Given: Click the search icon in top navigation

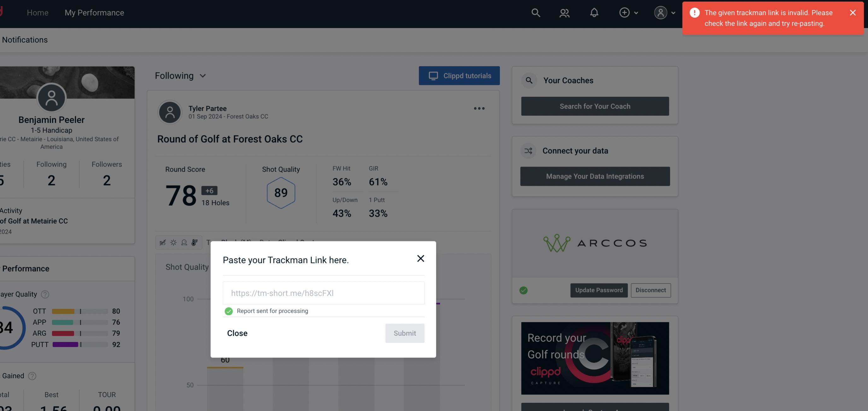Looking at the screenshot, I should pos(535,12).
